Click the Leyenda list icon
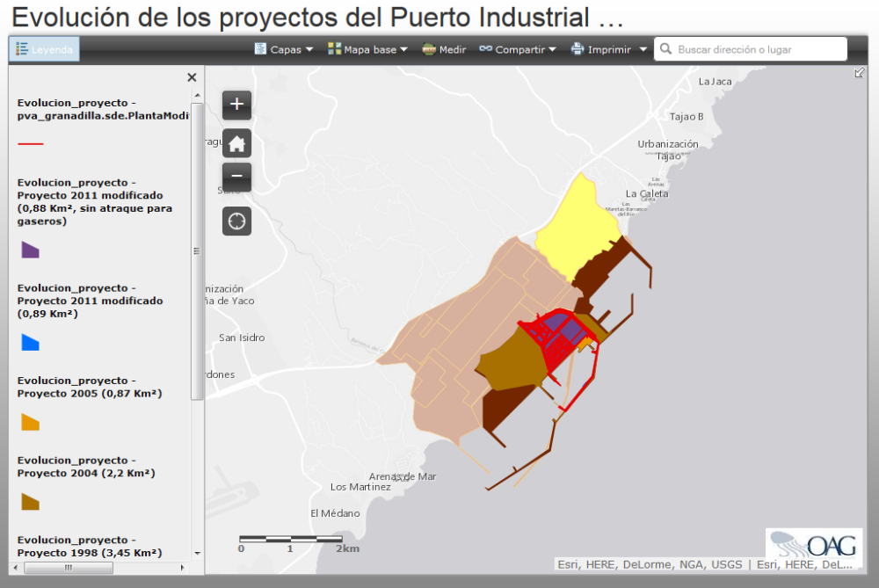 tap(22, 49)
